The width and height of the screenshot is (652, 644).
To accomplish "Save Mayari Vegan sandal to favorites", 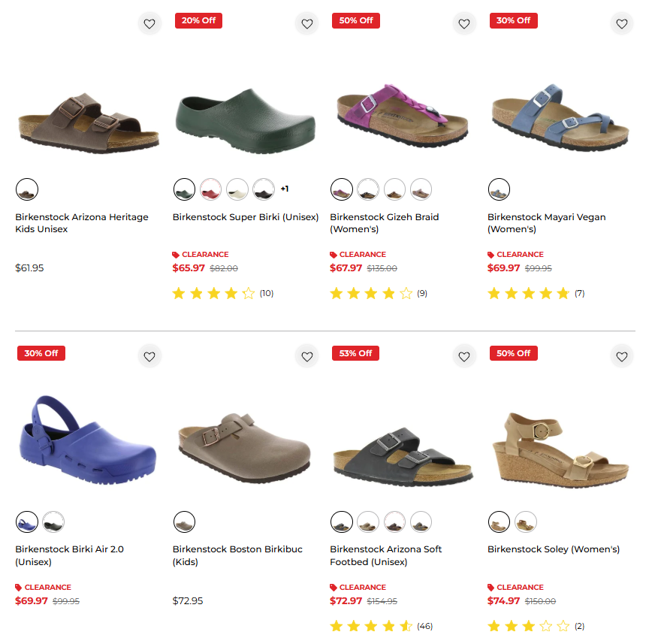I will pos(621,24).
